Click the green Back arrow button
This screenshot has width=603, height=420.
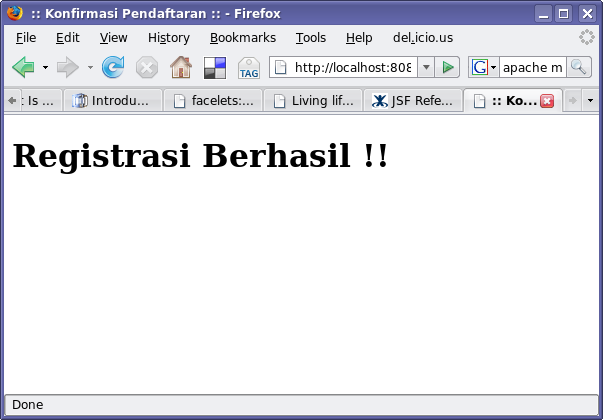tap(23, 67)
